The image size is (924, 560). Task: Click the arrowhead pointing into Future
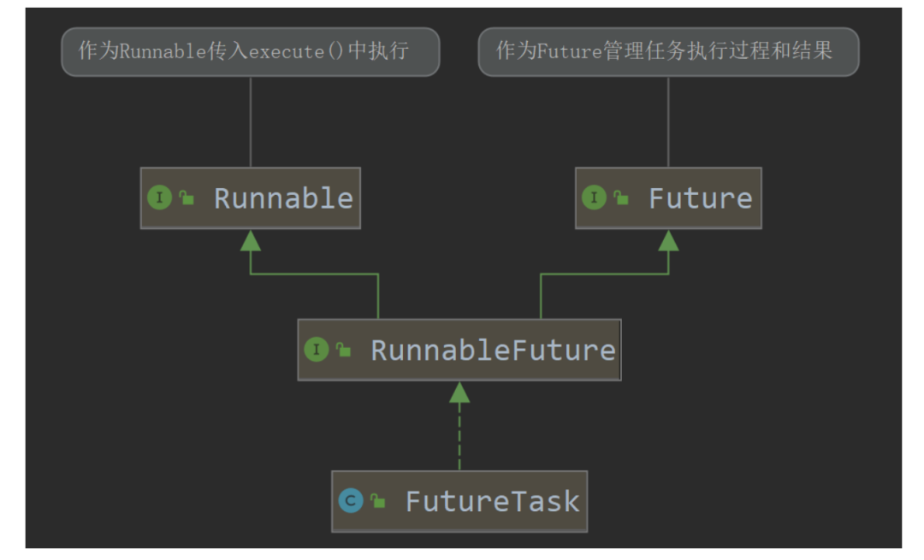(668, 240)
